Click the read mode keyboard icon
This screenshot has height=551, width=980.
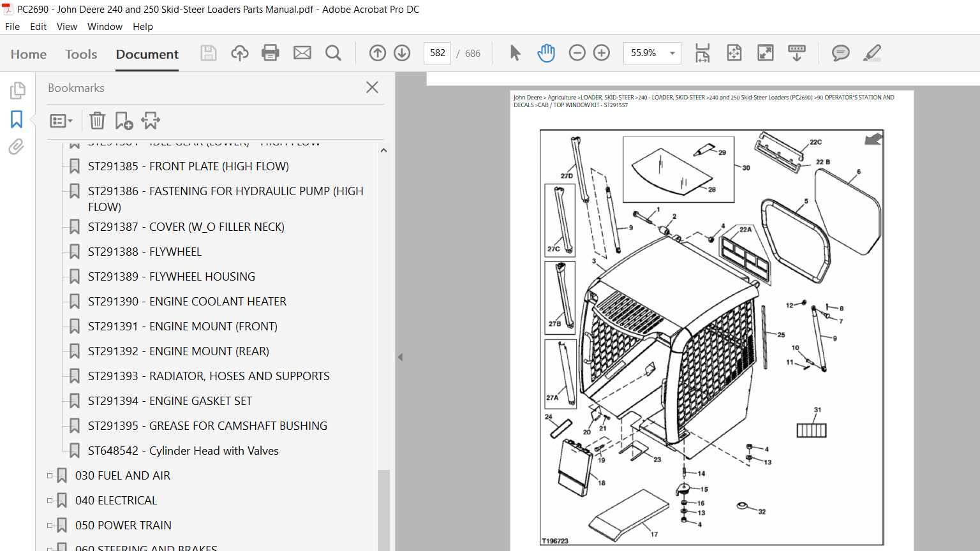click(x=797, y=53)
